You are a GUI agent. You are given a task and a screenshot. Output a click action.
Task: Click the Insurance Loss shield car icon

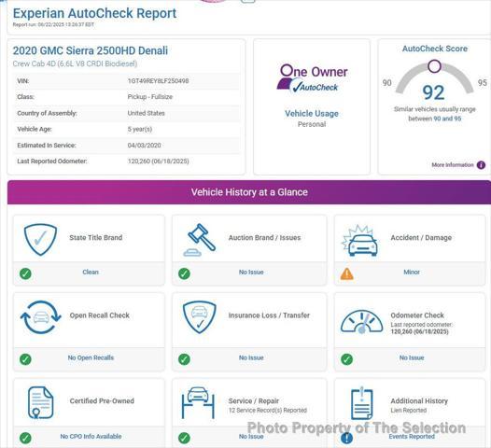[x=200, y=316]
